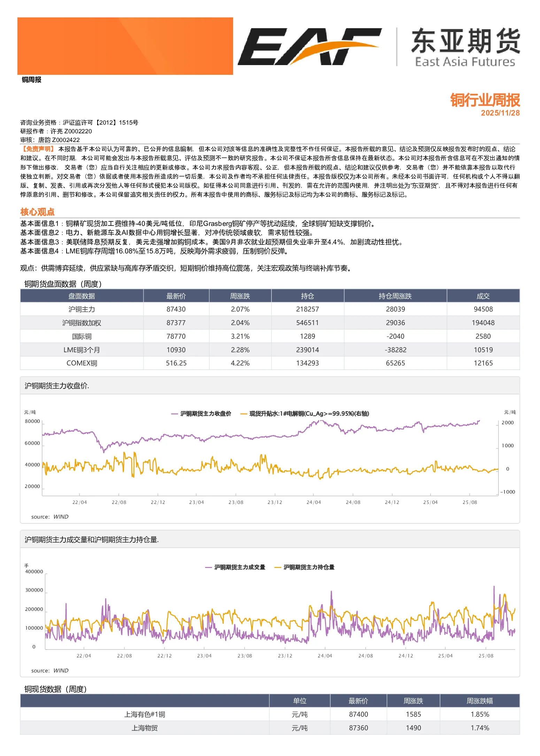Click the 沪铜期货主力收盘价 chart title
The height and width of the screenshot is (756, 540).
(57, 386)
